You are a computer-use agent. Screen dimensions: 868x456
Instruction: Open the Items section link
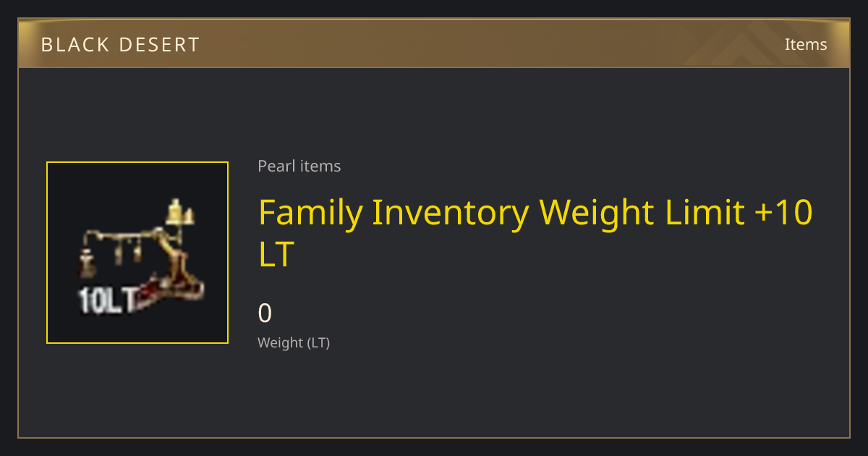806,44
